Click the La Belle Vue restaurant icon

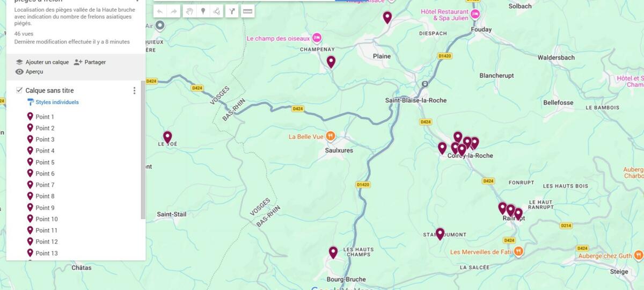click(x=331, y=136)
